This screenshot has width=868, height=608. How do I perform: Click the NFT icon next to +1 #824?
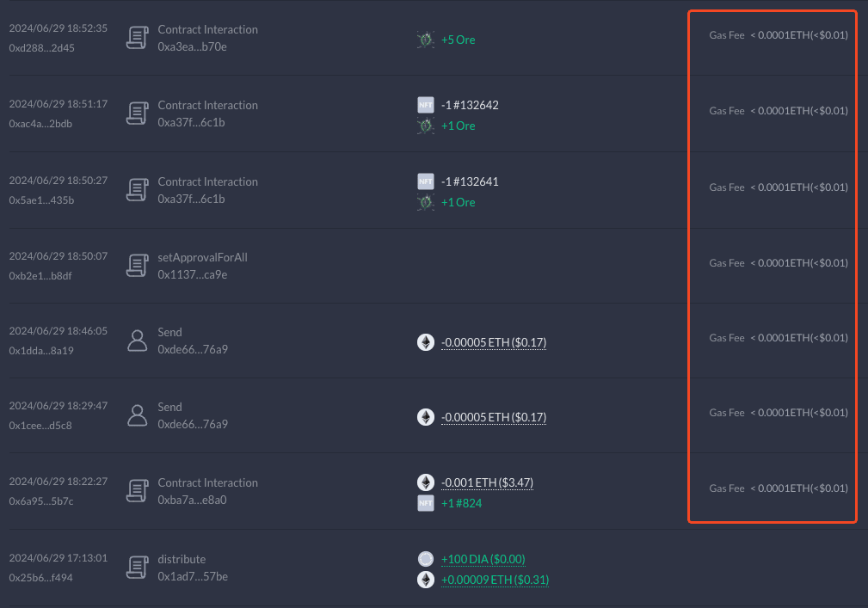click(425, 503)
